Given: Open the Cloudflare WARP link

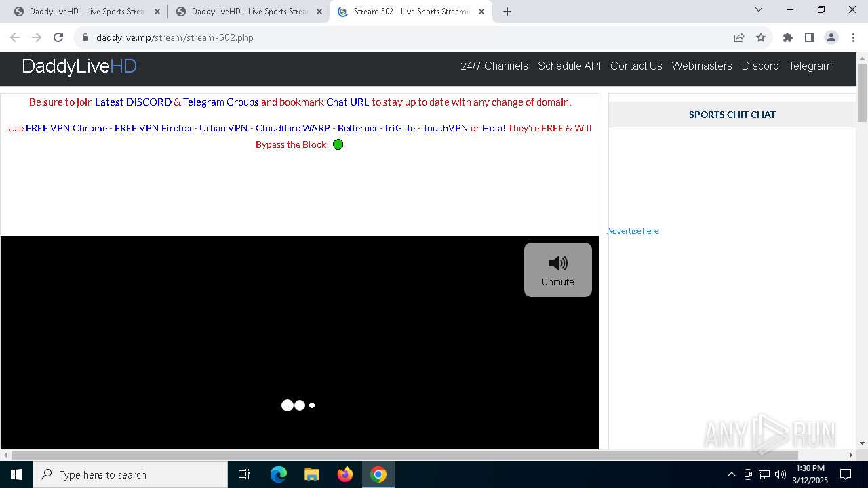Looking at the screenshot, I should (x=293, y=128).
